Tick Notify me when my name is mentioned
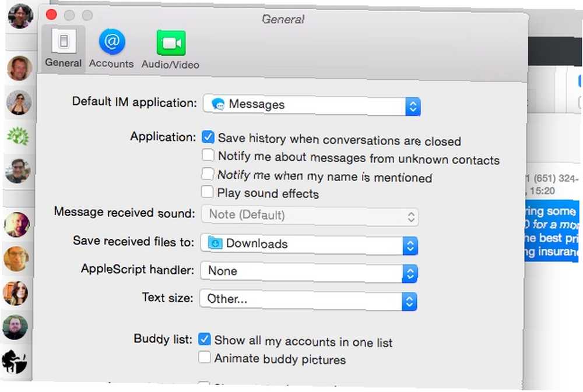Image resolution: width=583 pixels, height=392 pixels. point(208,174)
